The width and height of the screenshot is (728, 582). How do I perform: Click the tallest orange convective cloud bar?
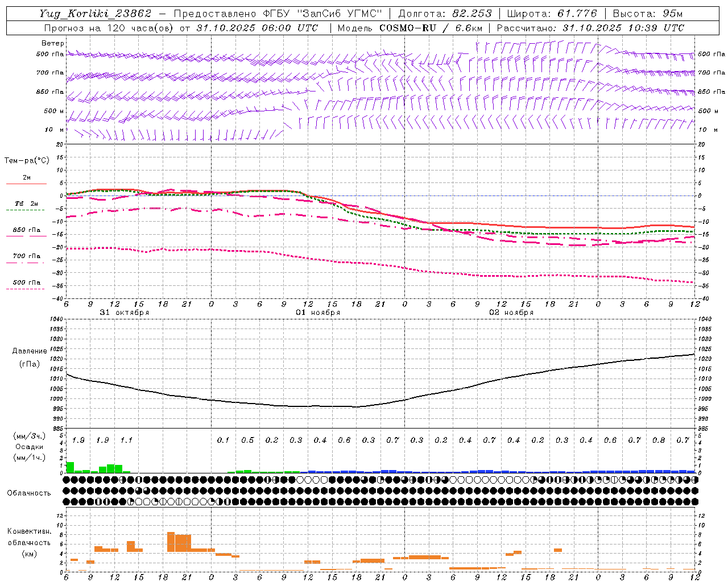[x=171, y=542]
